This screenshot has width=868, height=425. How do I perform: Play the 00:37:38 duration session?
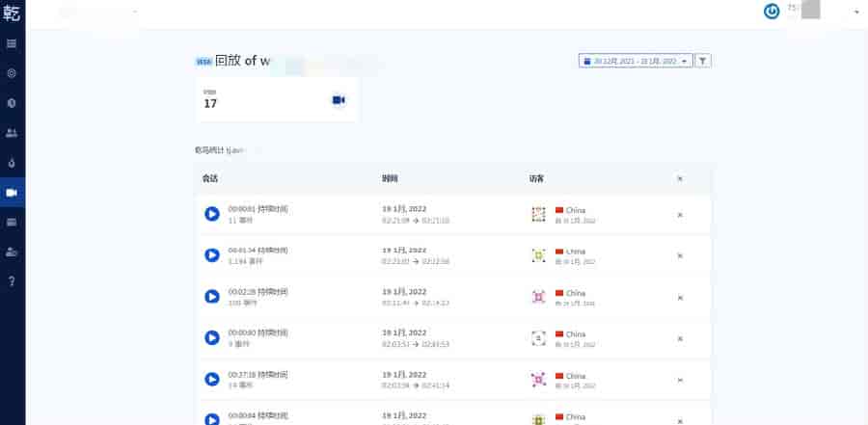[212, 380]
